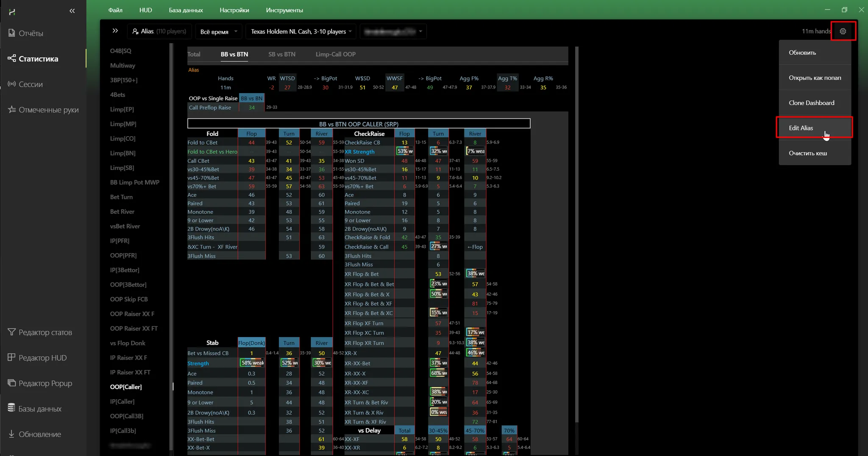Open Базы данных database icon
The height and width of the screenshot is (456, 868).
pyautogui.click(x=11, y=408)
